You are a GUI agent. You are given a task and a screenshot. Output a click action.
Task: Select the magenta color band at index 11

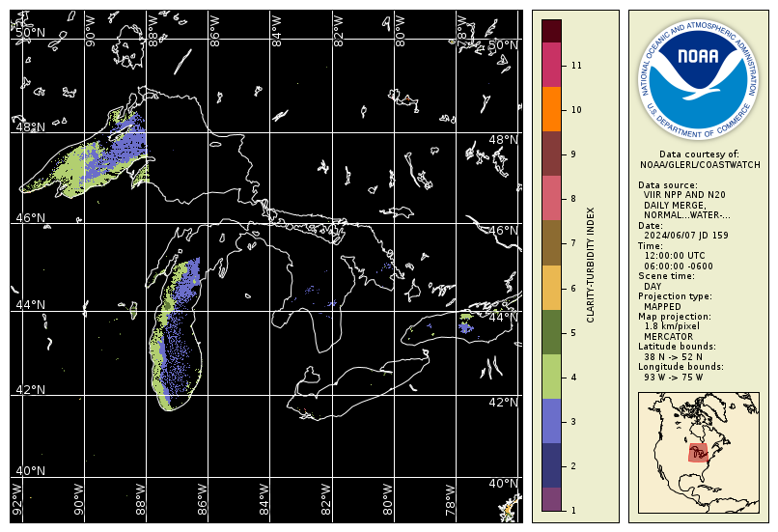click(x=551, y=65)
